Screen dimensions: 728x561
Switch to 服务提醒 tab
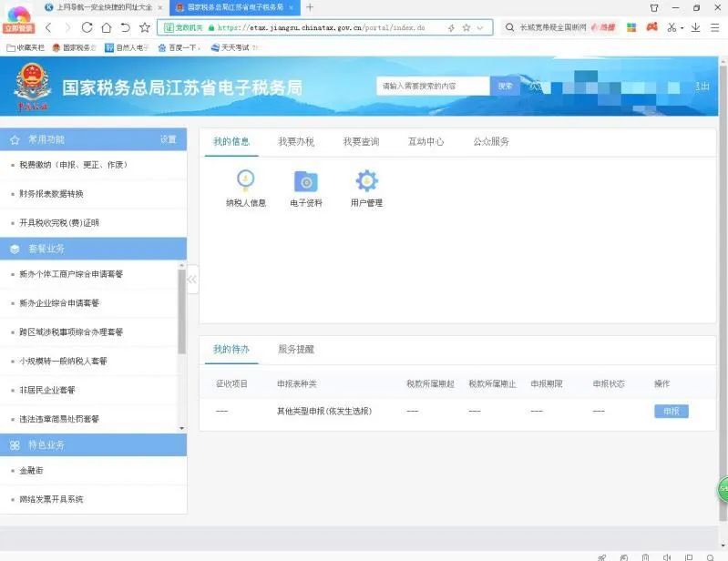point(296,349)
